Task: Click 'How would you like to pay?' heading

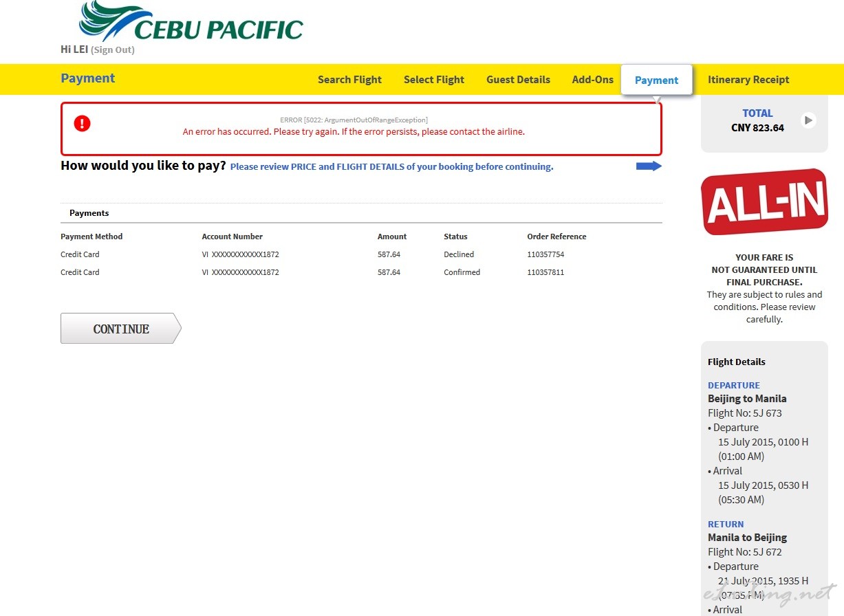Action: [143, 166]
